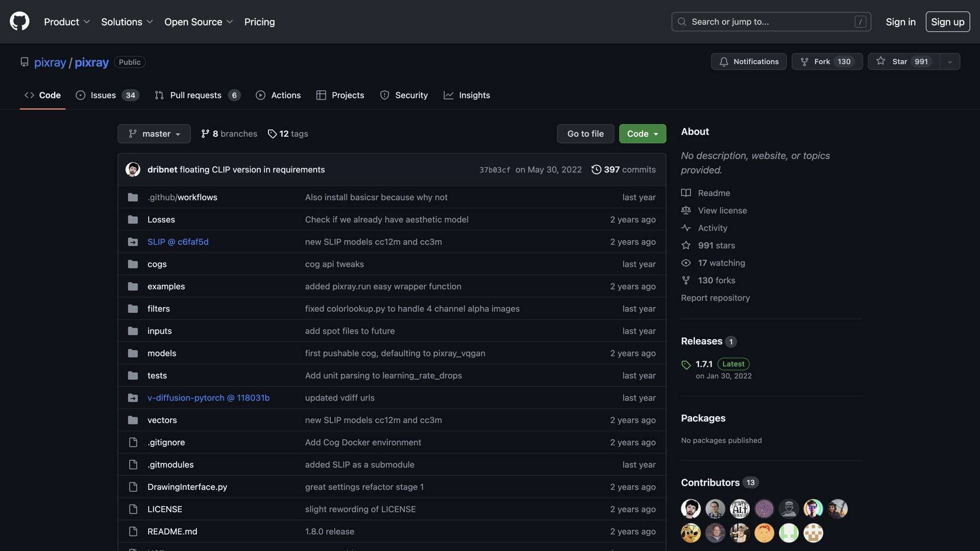980x551 pixels.
Task: Expand the master branch selector
Action: (x=154, y=134)
